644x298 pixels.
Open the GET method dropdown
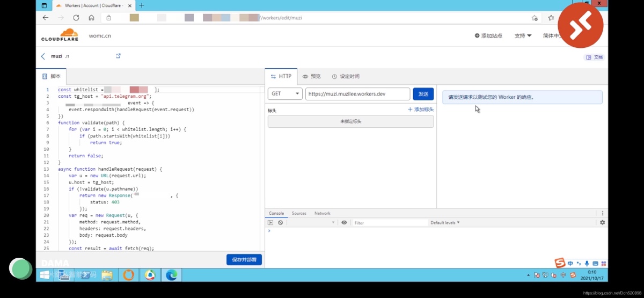tap(285, 93)
